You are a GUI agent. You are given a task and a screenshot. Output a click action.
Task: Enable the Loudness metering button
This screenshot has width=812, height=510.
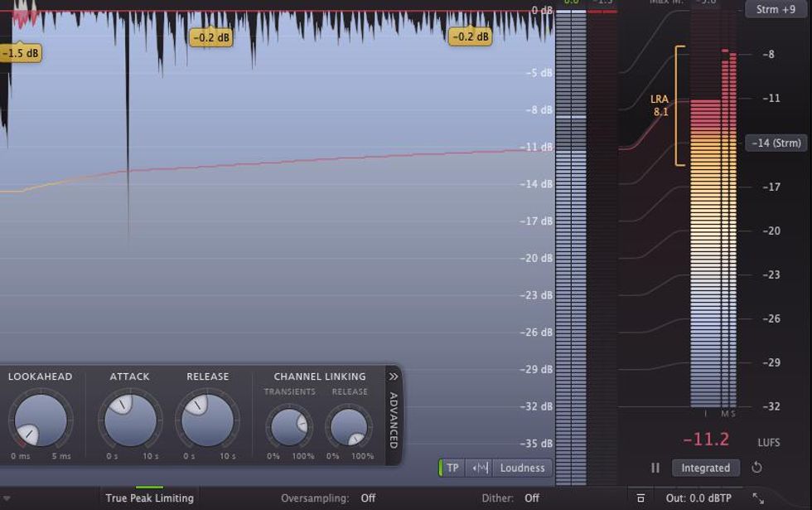pyautogui.click(x=522, y=468)
